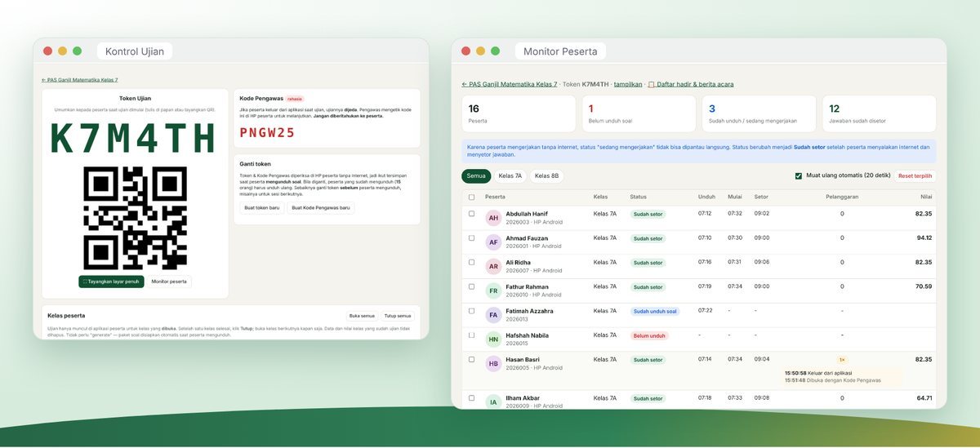Click score 94.12 for Ahmad Fauzan
The width and height of the screenshot is (980, 448).
(924, 238)
